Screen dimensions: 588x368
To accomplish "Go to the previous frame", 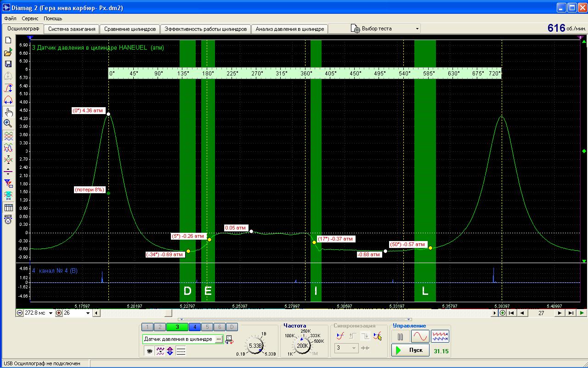I will tap(522, 313).
